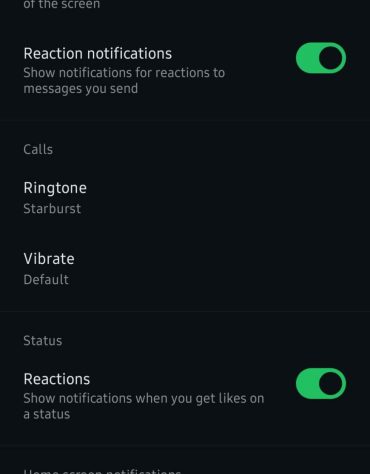Tap the Calls section header

click(38, 149)
